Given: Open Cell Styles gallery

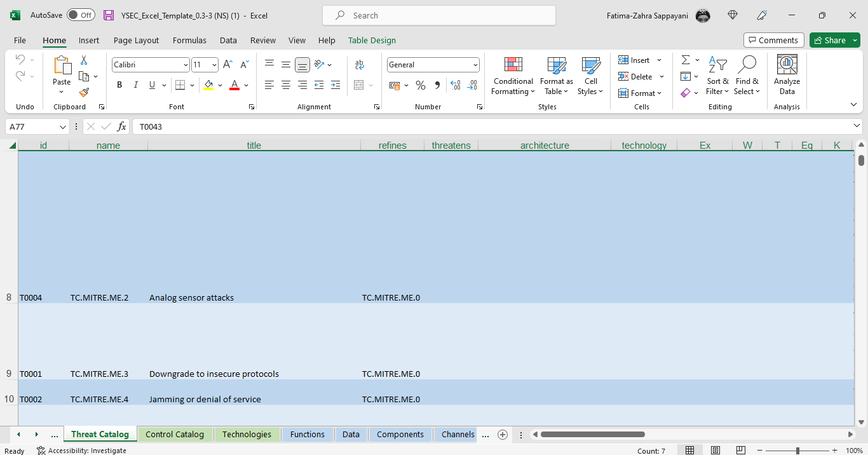Looking at the screenshot, I should tap(591, 76).
